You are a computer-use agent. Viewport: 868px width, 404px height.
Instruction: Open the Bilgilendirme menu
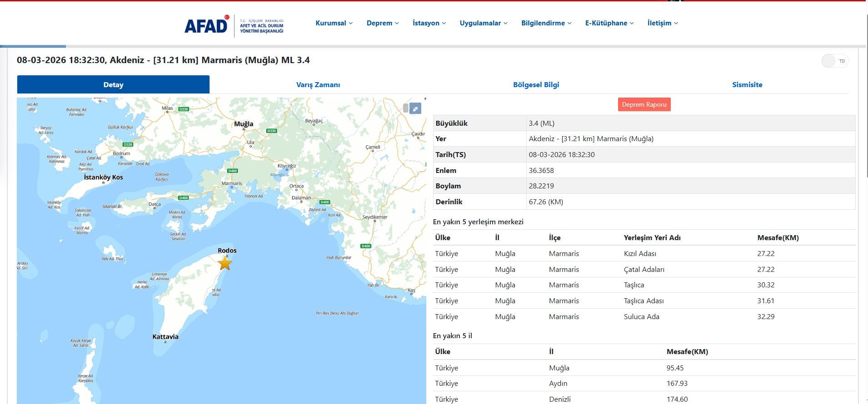point(546,23)
